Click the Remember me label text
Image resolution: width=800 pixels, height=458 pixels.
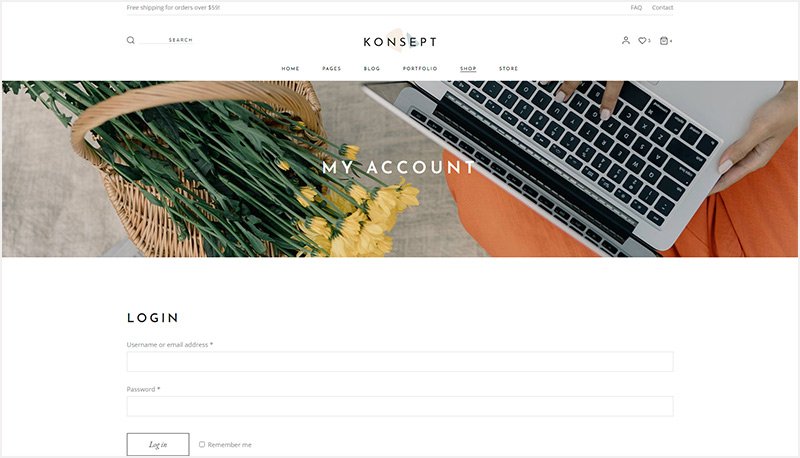click(230, 445)
